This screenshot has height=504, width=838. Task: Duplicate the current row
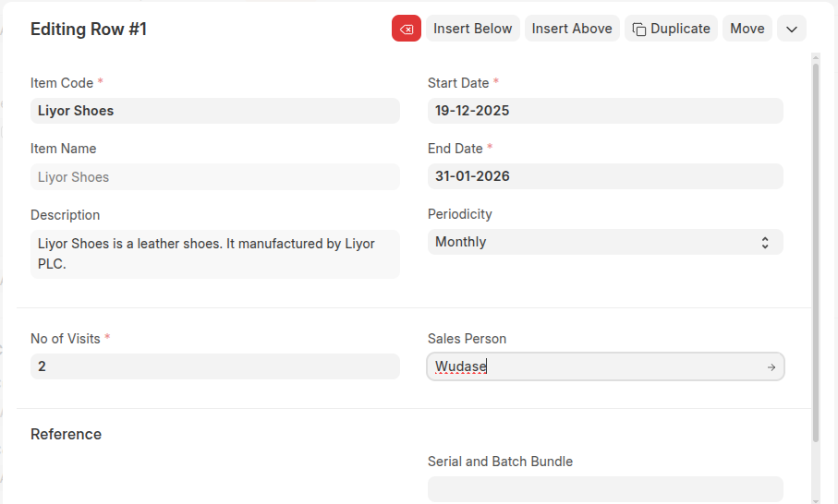click(x=671, y=29)
